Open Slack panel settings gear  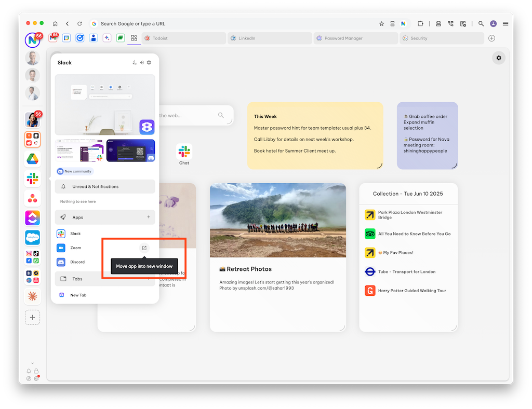pyautogui.click(x=149, y=63)
